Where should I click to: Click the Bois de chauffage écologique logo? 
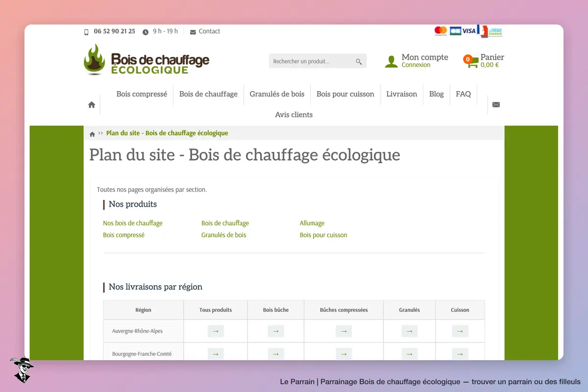tap(147, 59)
